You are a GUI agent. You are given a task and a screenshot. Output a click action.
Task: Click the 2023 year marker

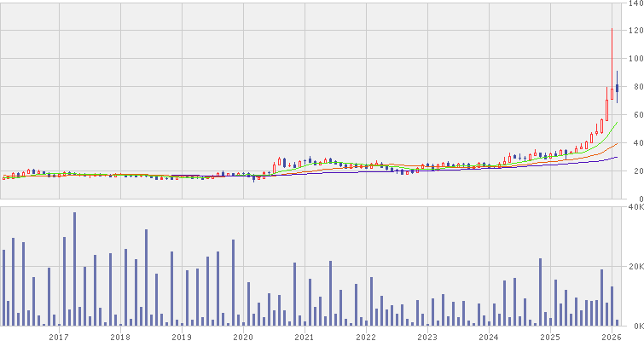[x=427, y=337]
